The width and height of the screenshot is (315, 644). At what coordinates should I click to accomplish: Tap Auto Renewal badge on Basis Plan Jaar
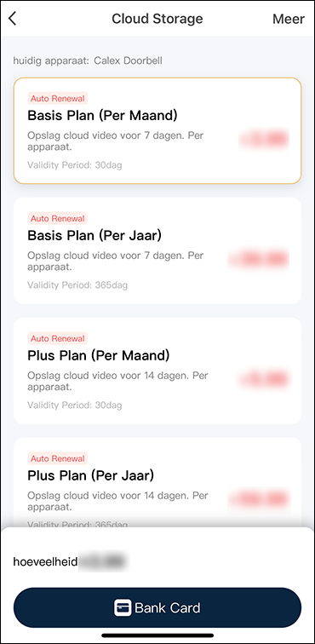(x=58, y=218)
